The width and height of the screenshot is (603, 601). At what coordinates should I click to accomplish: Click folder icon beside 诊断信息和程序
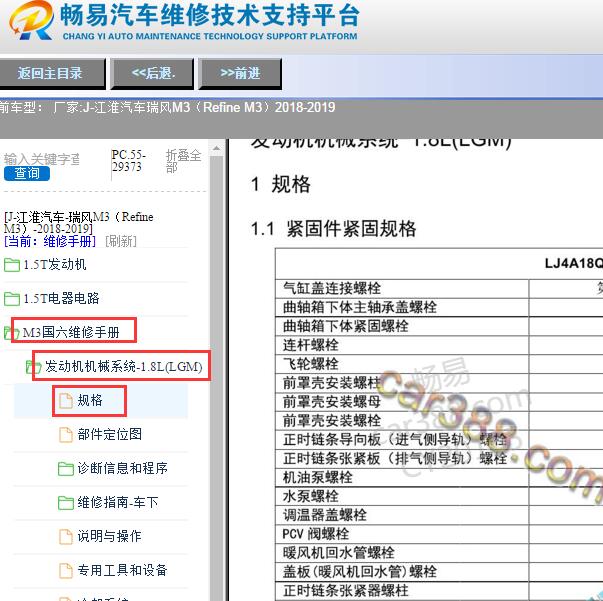[66, 469]
